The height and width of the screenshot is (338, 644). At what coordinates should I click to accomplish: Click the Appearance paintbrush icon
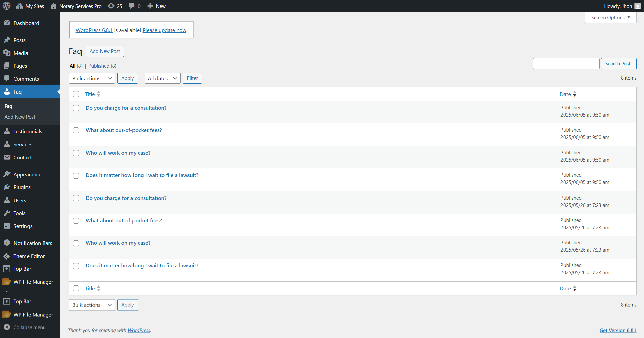pyautogui.click(x=7, y=174)
